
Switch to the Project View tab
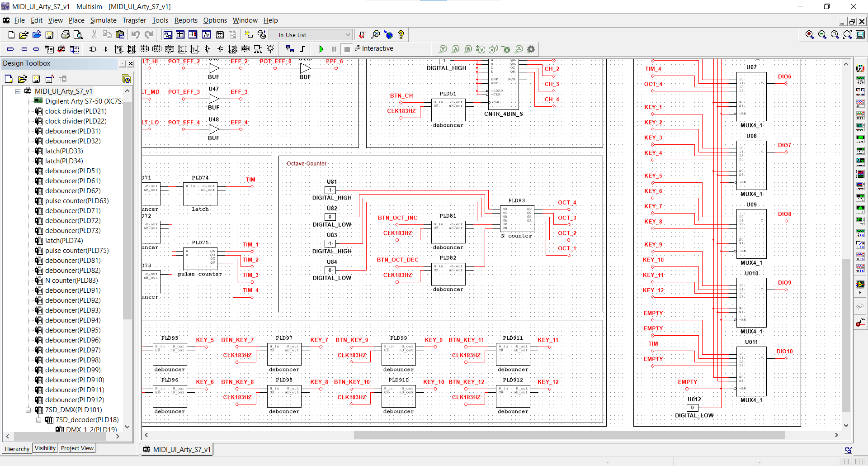[77, 448]
